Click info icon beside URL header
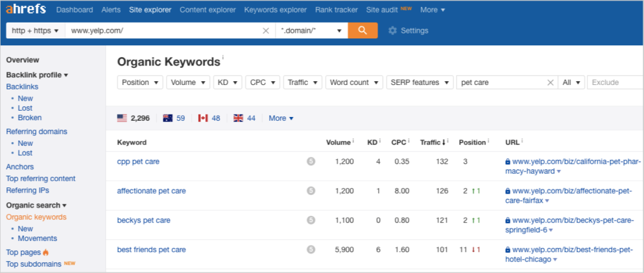The width and height of the screenshot is (644, 273). coord(521,142)
